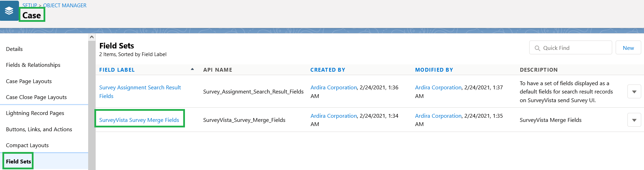Click the New field set button
644x170 pixels.
pyautogui.click(x=628, y=48)
